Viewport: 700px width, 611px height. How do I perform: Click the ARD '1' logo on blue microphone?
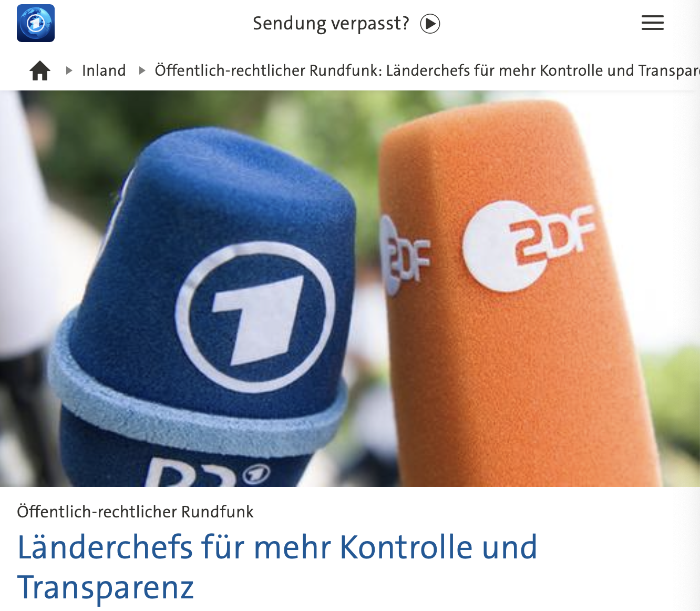255,317
